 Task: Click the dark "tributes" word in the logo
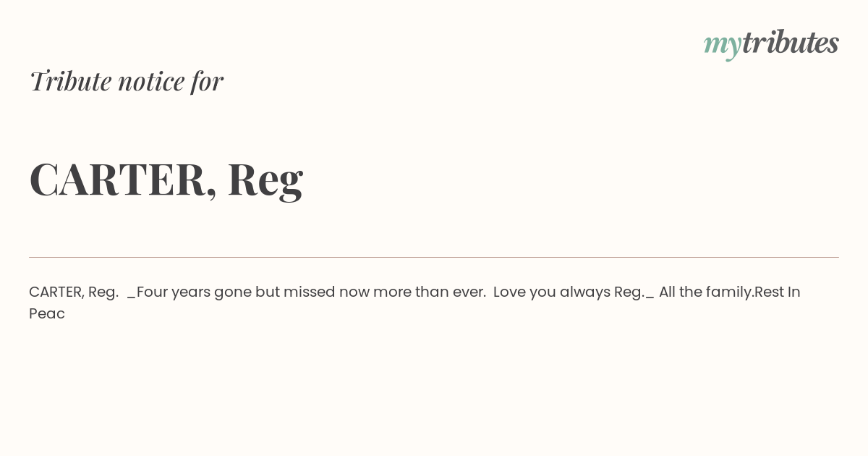(x=791, y=42)
